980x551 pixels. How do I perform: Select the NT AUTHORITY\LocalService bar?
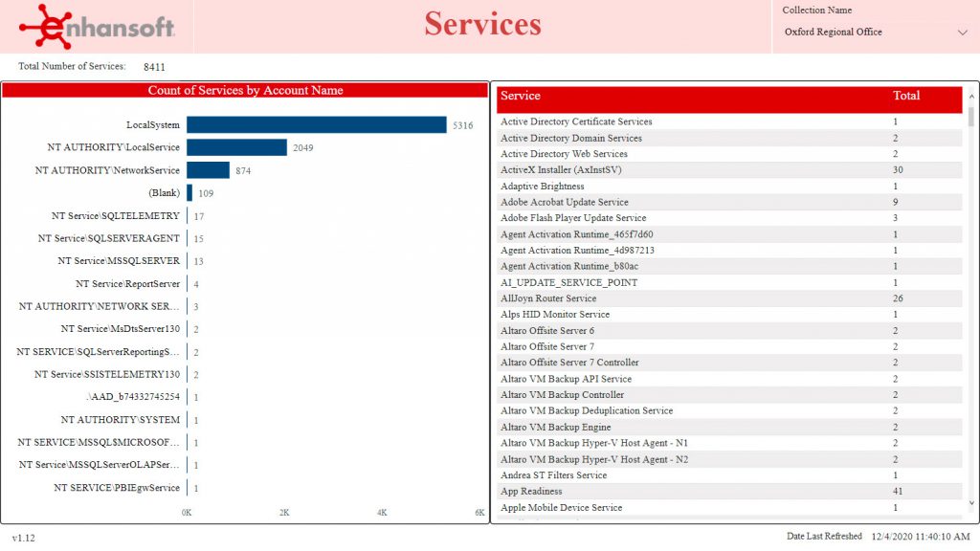[237, 147]
